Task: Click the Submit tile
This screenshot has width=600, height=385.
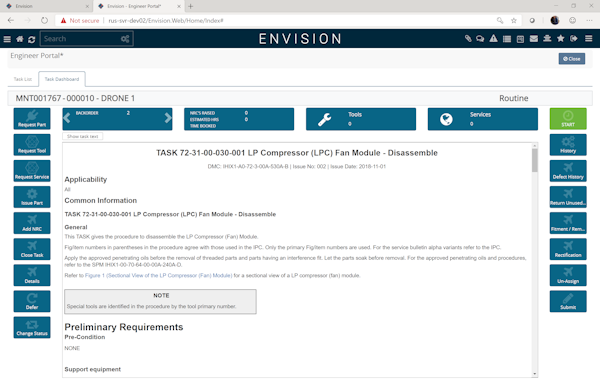Action: click(568, 301)
